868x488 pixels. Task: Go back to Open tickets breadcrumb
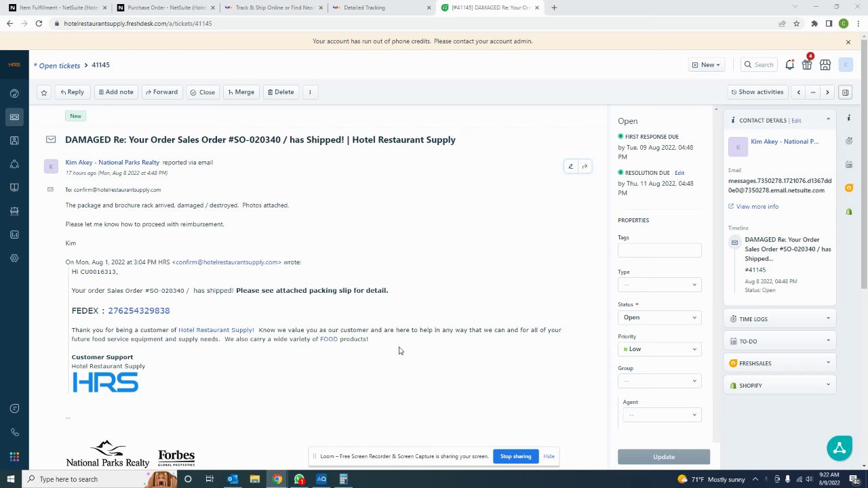[x=59, y=66]
